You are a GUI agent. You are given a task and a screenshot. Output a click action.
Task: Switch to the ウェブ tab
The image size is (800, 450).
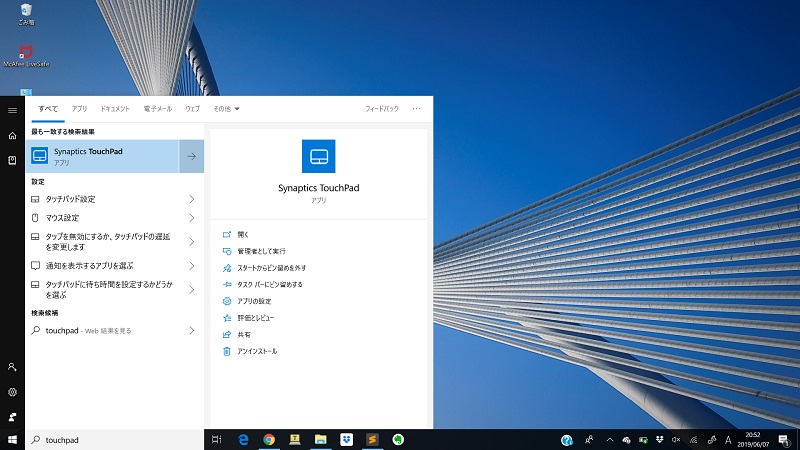[x=192, y=109]
